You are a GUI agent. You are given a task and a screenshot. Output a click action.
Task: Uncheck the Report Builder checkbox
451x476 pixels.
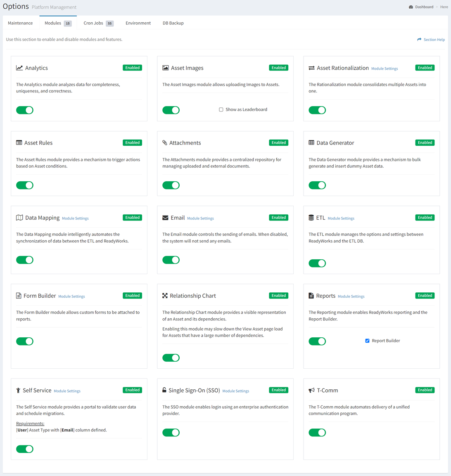click(367, 341)
